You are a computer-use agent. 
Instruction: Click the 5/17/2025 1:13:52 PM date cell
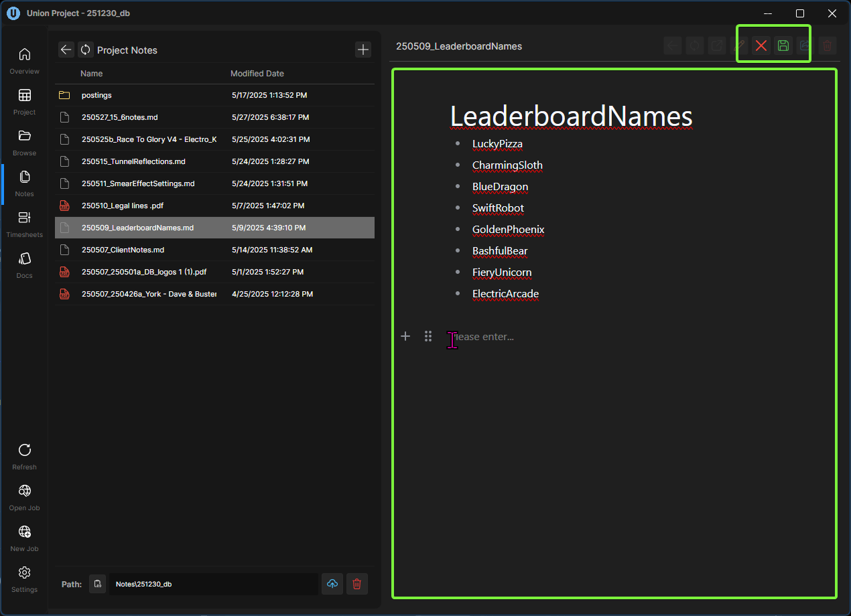pyautogui.click(x=269, y=95)
